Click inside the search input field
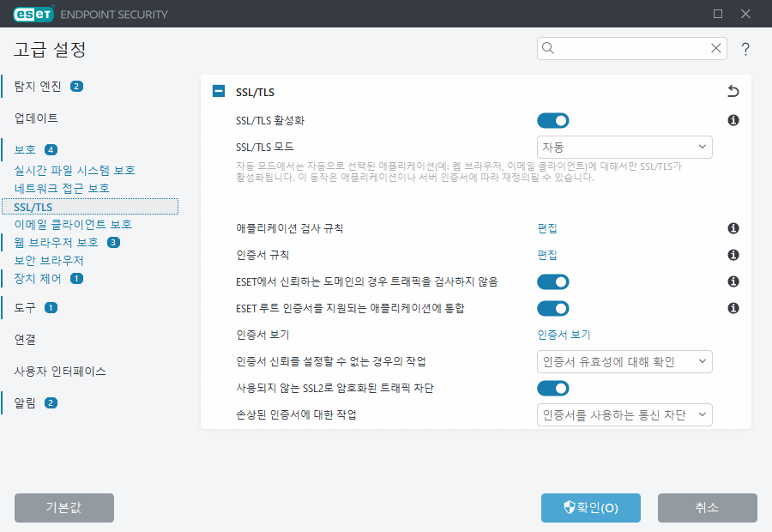The width and height of the screenshot is (772, 532). [x=626, y=48]
